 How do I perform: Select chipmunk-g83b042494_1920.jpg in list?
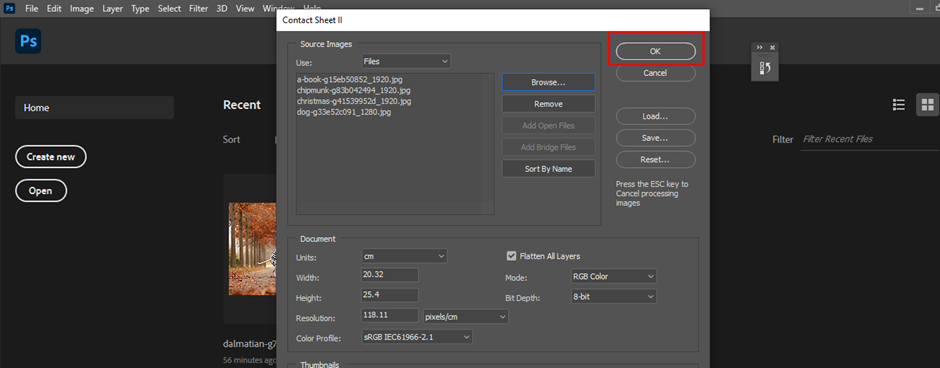click(354, 90)
